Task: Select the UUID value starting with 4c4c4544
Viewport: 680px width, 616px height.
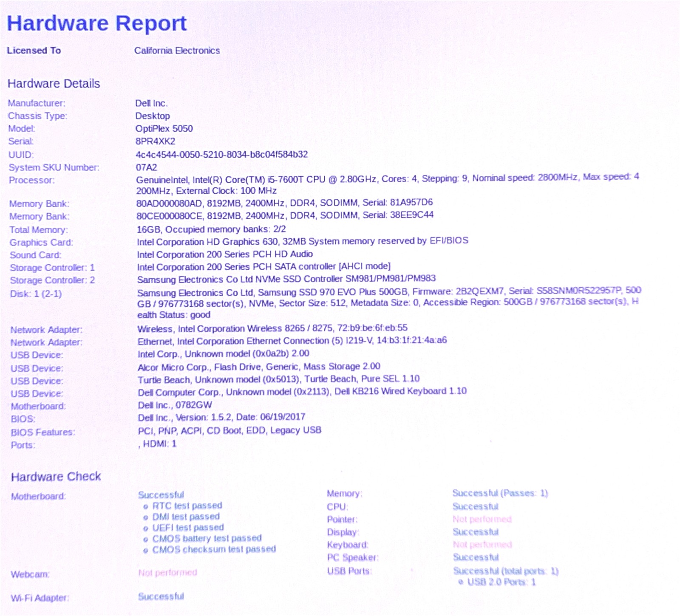Action: click(222, 154)
